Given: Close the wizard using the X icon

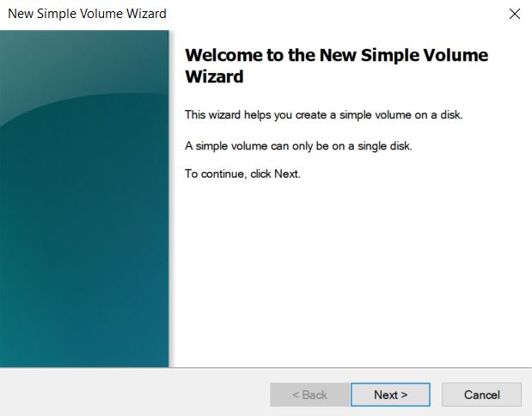Looking at the screenshot, I should click(514, 14).
